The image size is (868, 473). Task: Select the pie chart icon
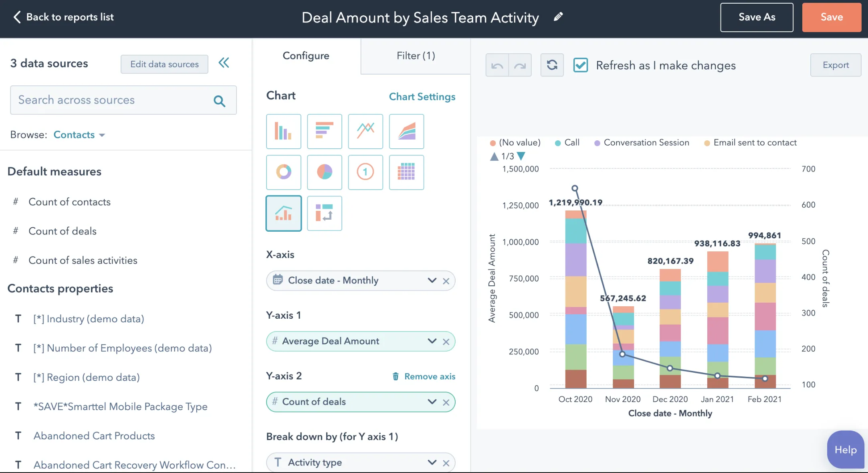324,172
